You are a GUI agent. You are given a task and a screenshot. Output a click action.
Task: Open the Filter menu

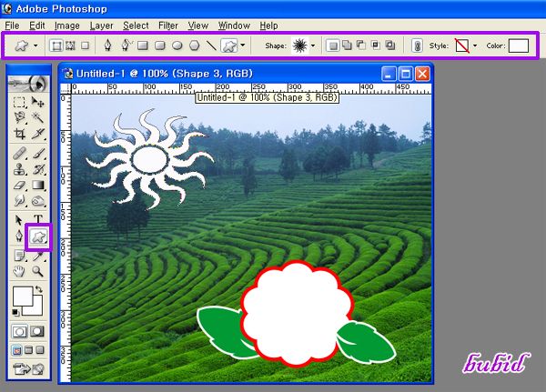pyautogui.click(x=168, y=25)
